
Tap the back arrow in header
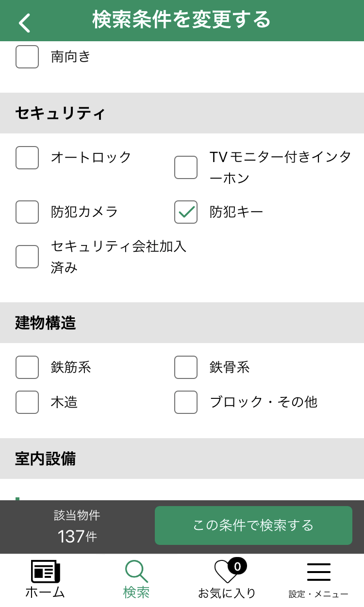point(24,22)
